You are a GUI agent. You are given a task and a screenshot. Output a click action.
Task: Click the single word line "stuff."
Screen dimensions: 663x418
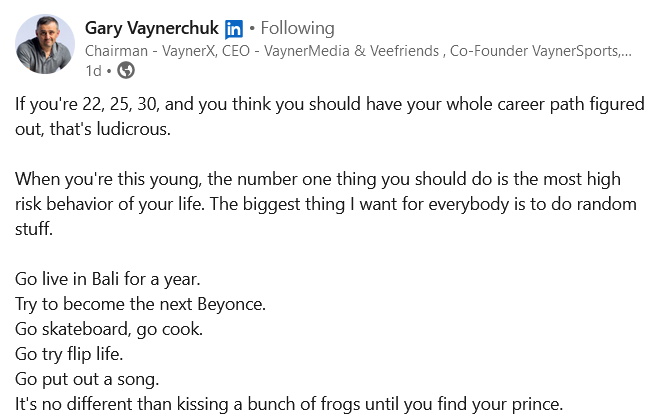pyautogui.click(x=34, y=229)
